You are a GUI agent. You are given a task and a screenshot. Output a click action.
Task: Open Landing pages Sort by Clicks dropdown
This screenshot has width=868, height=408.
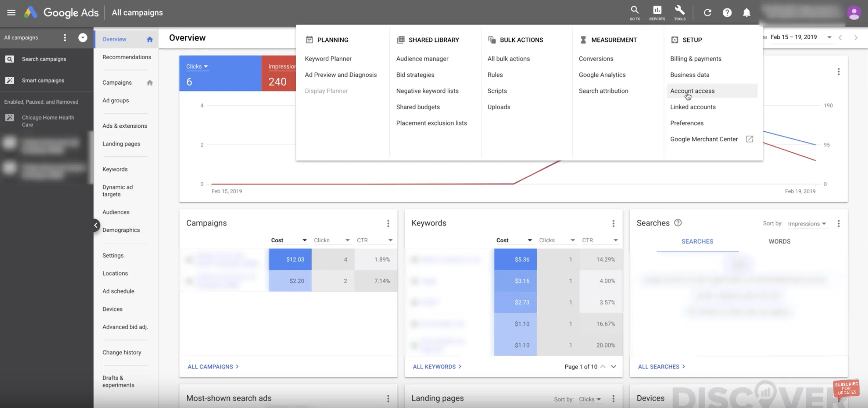pos(590,399)
